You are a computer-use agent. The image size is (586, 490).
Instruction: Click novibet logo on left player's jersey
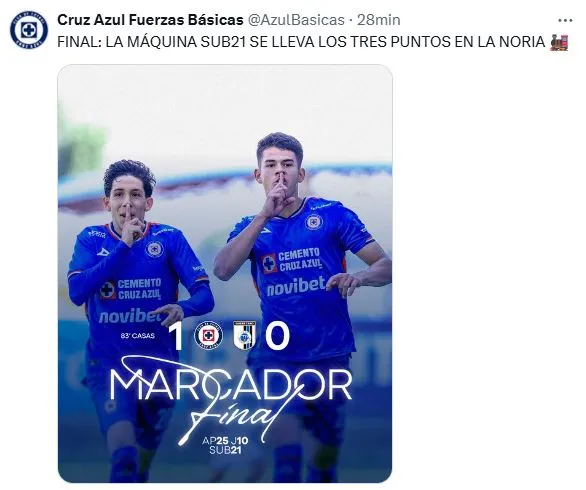click(x=130, y=316)
